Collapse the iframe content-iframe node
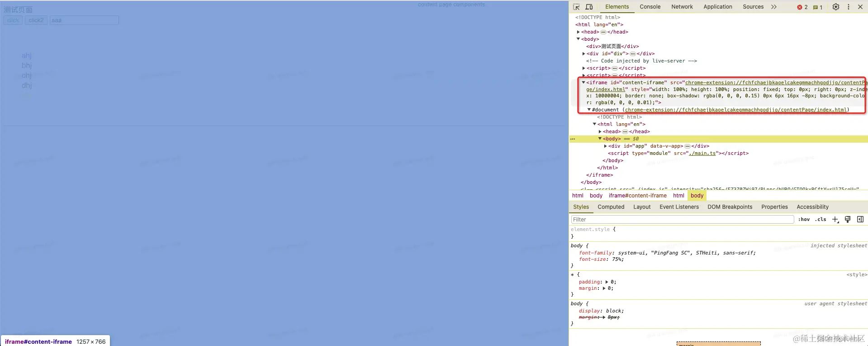This screenshot has width=868, height=346. click(x=583, y=82)
